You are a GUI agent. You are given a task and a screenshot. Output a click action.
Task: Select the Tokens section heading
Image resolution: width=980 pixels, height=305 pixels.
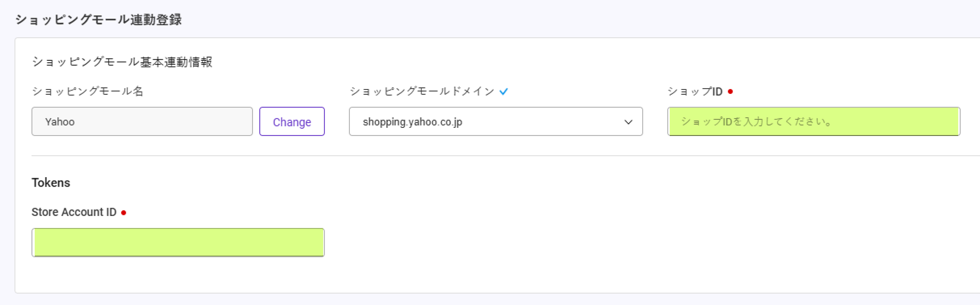[51, 183]
